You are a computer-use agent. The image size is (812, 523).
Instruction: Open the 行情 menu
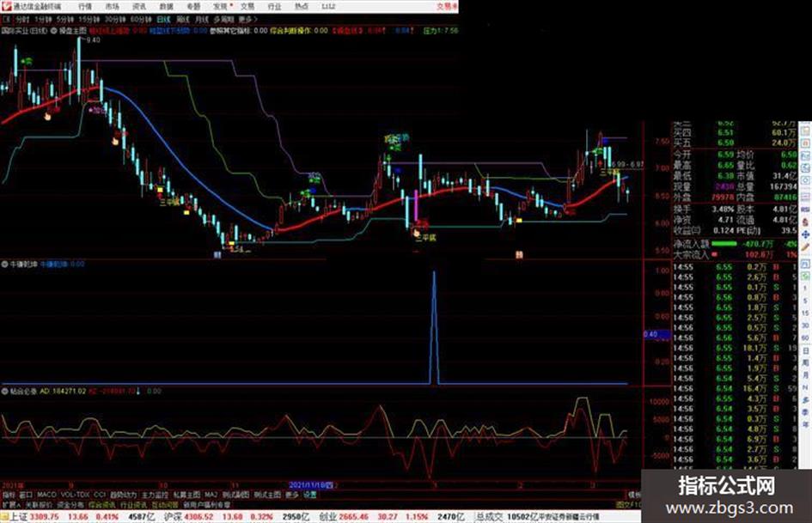click(x=85, y=6)
